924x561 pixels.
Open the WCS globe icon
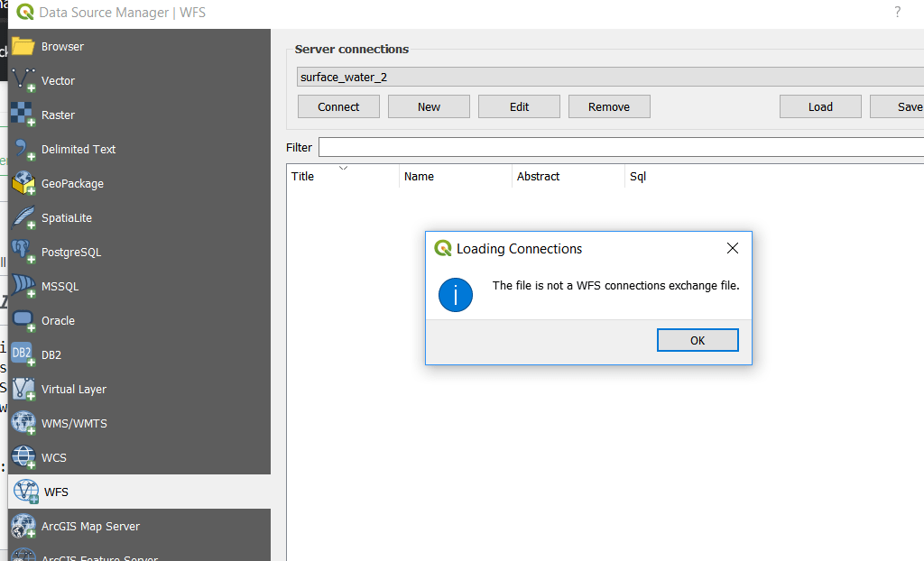pyautogui.click(x=23, y=456)
